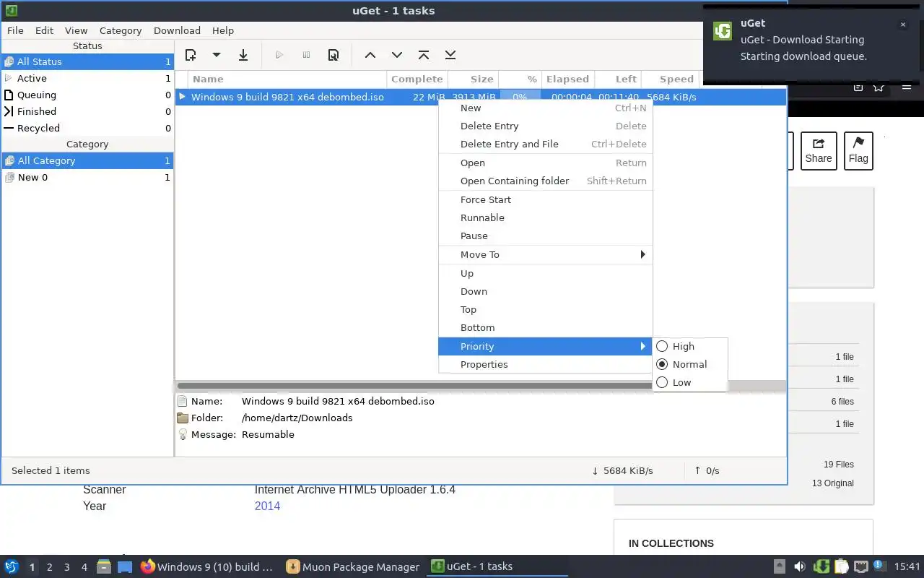Choose Priority in the context menu

[x=545, y=346]
